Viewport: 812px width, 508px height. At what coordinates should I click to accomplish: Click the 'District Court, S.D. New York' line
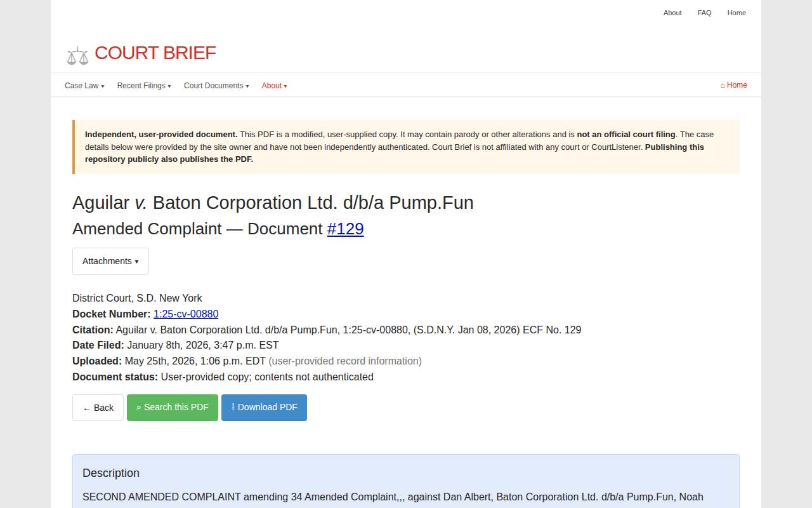(137, 298)
